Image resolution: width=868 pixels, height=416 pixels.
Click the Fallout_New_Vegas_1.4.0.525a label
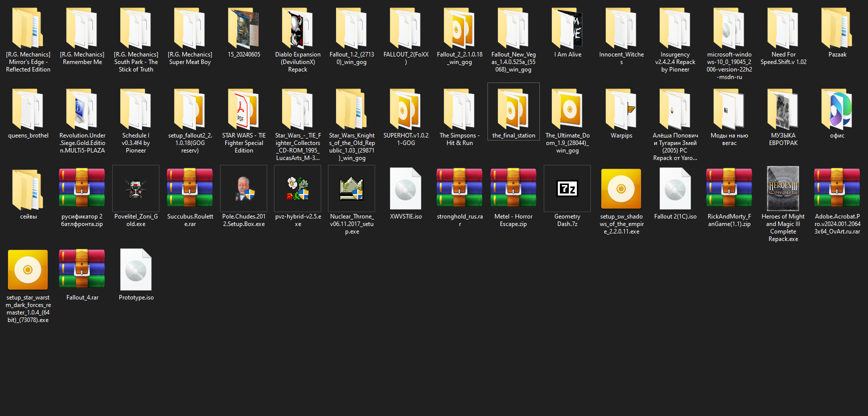point(513,62)
